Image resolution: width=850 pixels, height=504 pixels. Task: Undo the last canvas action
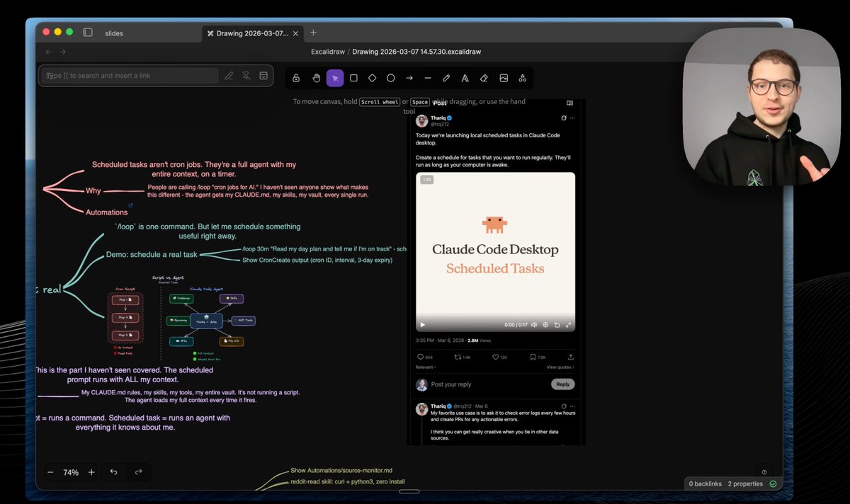pyautogui.click(x=113, y=472)
